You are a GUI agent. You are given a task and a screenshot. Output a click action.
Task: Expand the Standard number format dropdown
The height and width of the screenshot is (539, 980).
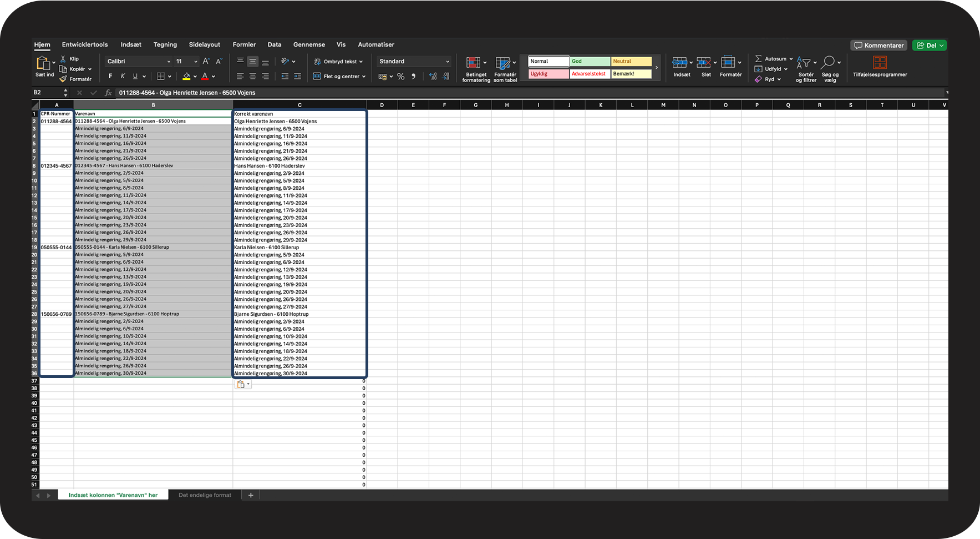pyautogui.click(x=447, y=62)
